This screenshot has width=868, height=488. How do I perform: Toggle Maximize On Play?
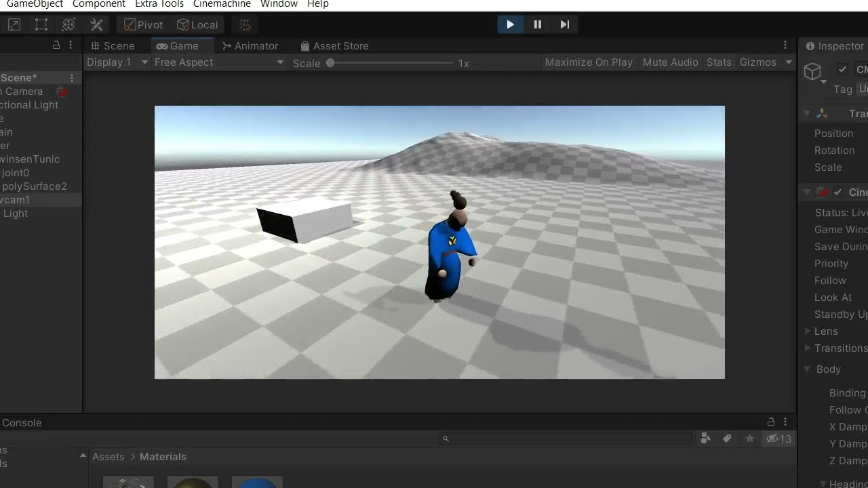point(589,62)
